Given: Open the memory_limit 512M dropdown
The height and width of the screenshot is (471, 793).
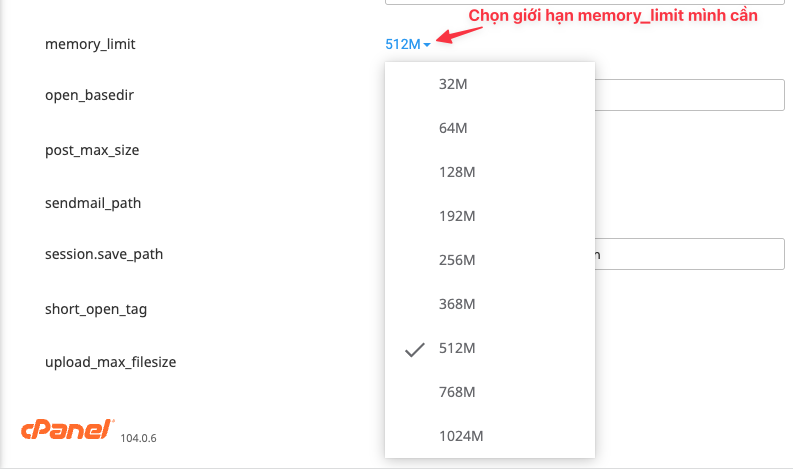Looking at the screenshot, I should click(408, 44).
